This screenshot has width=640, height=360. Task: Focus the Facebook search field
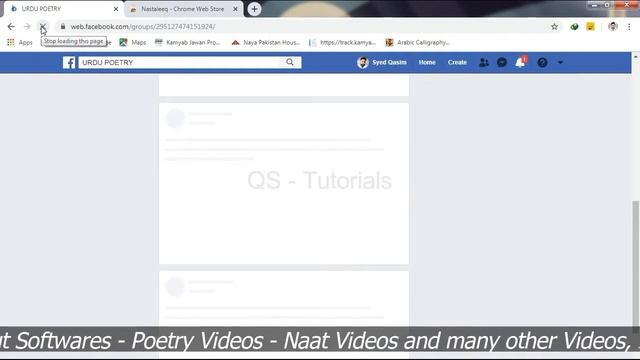(179, 62)
